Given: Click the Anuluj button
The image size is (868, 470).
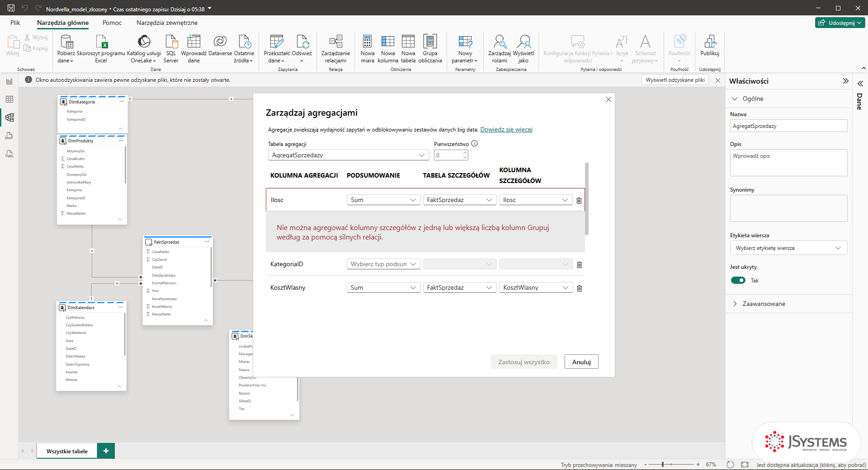Looking at the screenshot, I should coord(581,362).
